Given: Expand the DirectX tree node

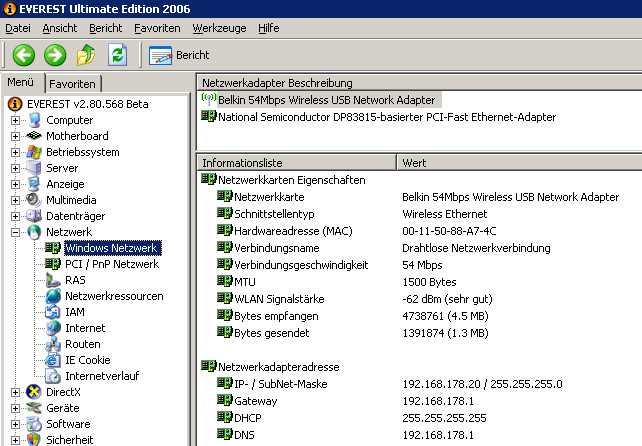Looking at the screenshot, I should (x=16, y=392).
